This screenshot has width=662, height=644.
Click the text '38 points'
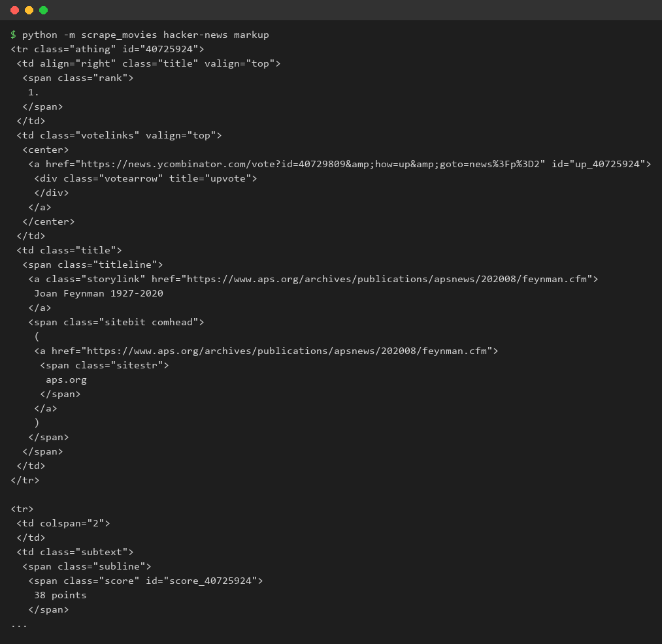tap(60, 594)
